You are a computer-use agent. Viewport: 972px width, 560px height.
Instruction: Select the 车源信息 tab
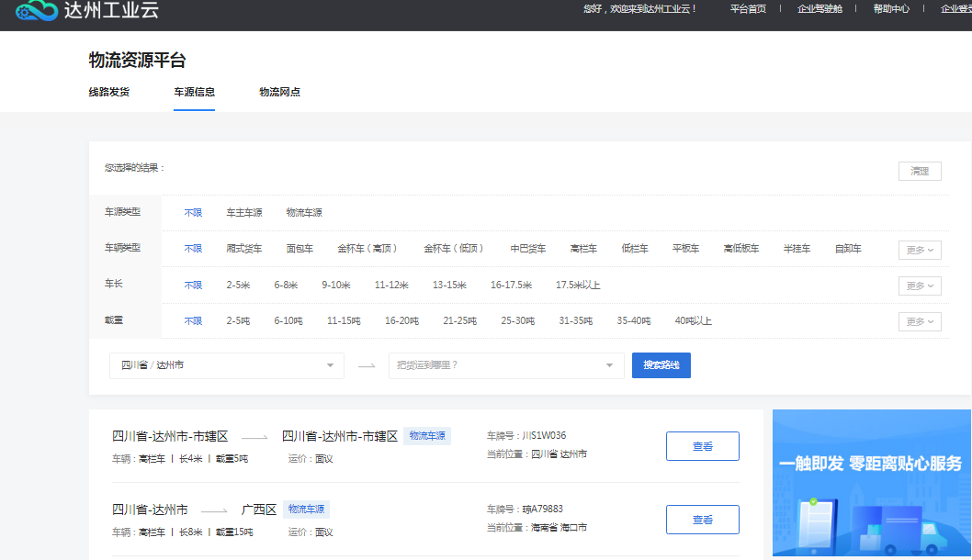coord(195,92)
